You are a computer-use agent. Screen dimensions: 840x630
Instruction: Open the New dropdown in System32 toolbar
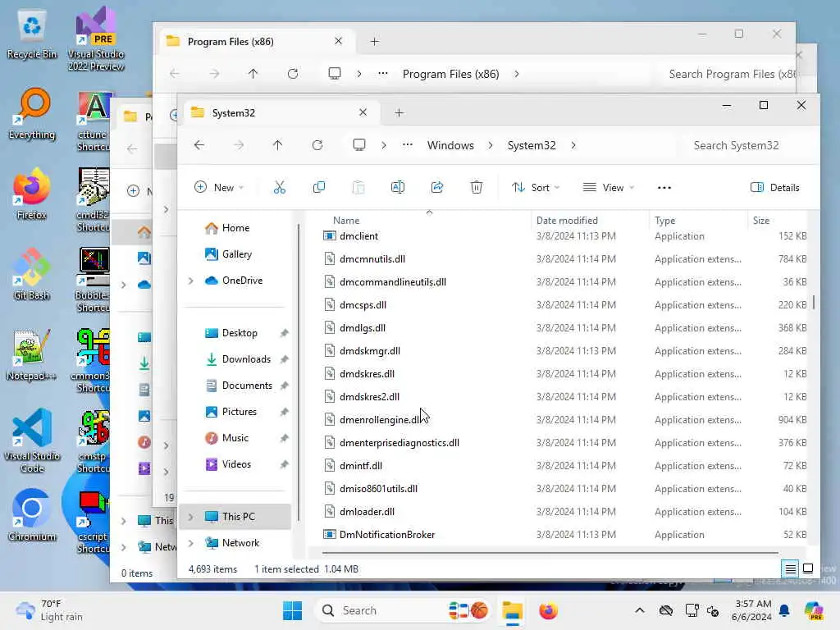point(219,187)
